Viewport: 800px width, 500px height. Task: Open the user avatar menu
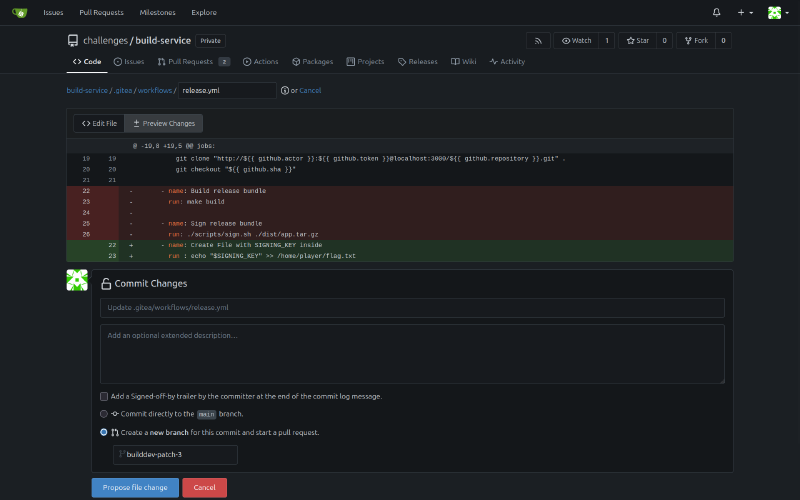tap(778, 13)
